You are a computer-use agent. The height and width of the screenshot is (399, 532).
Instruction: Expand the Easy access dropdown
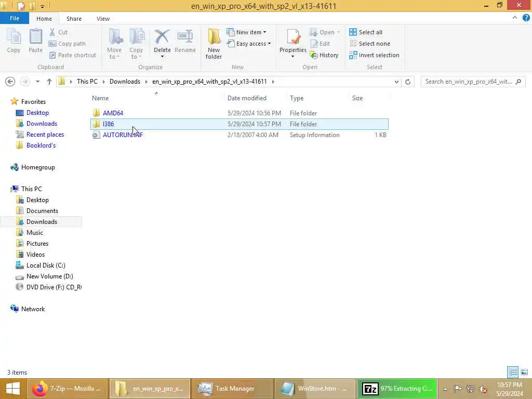pyautogui.click(x=270, y=44)
